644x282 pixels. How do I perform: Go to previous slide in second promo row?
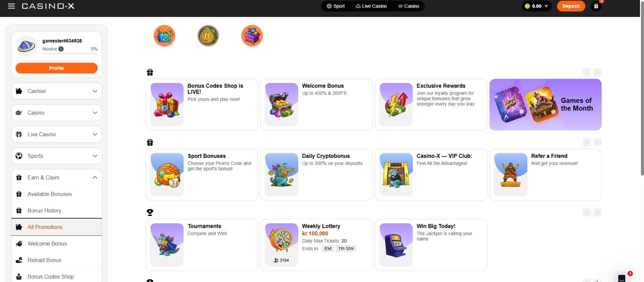pyautogui.click(x=587, y=142)
